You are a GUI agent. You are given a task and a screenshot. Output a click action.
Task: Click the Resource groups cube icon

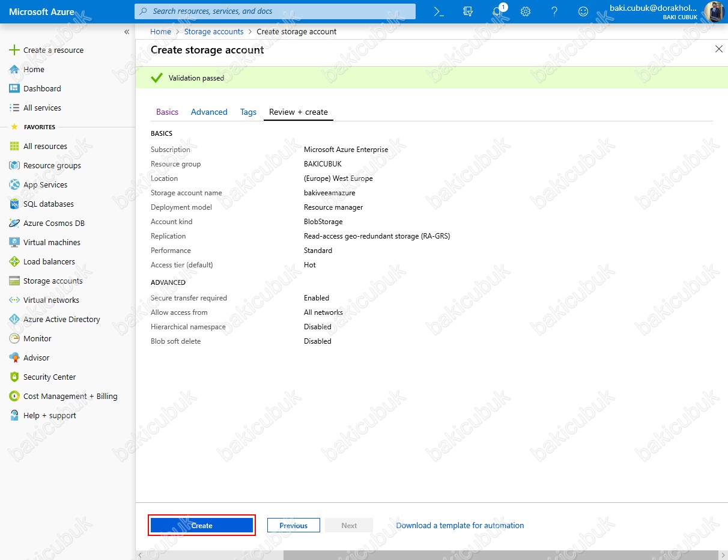pyautogui.click(x=14, y=165)
